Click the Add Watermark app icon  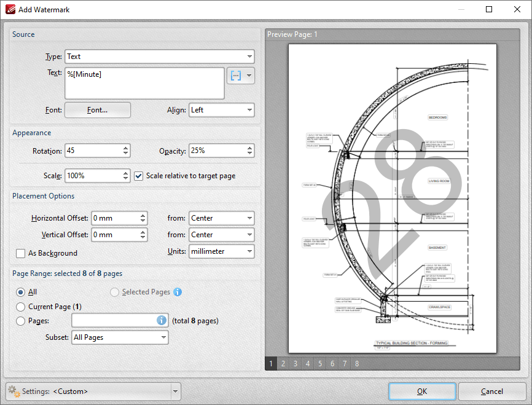[x=10, y=9]
